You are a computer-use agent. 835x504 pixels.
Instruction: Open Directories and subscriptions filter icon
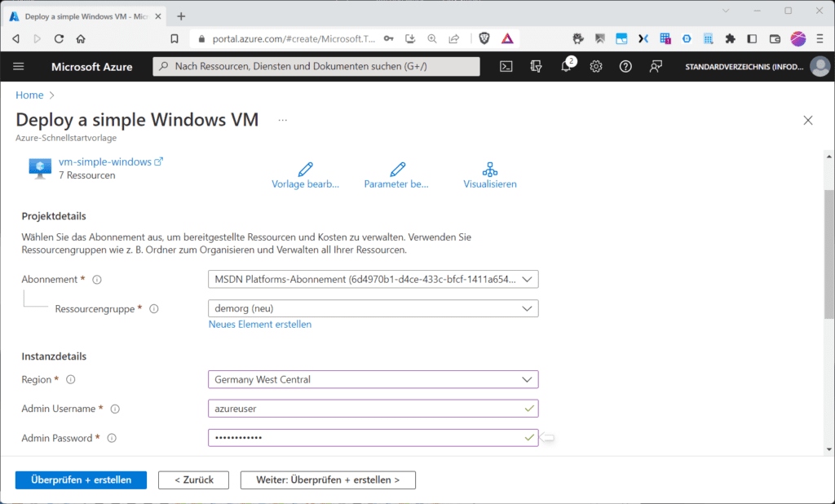pos(536,67)
